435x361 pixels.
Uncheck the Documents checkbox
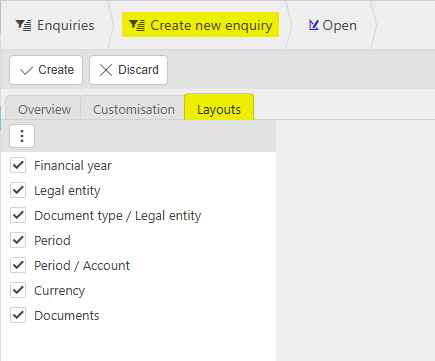[18, 315]
